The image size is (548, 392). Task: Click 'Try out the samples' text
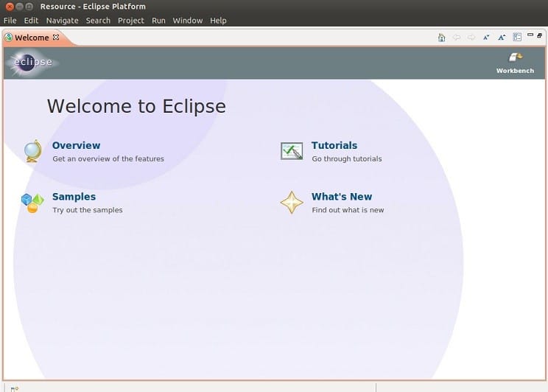point(88,210)
